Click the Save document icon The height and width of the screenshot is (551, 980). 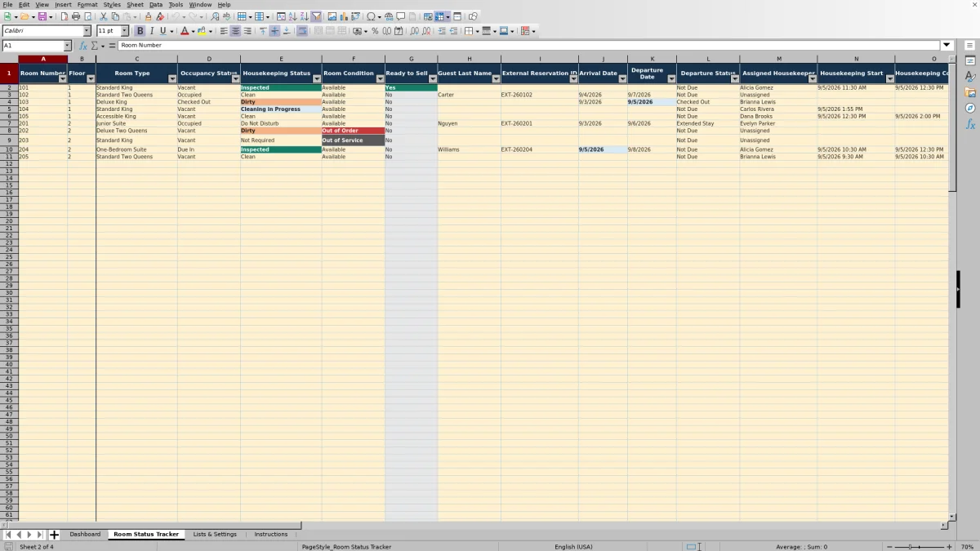pos(42,16)
